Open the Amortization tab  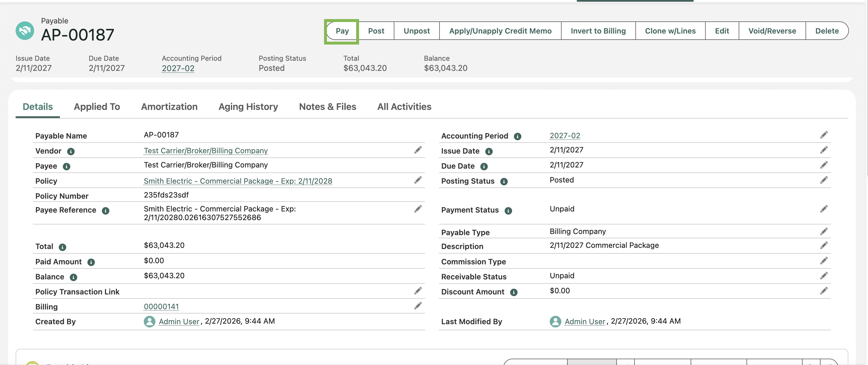tap(169, 107)
